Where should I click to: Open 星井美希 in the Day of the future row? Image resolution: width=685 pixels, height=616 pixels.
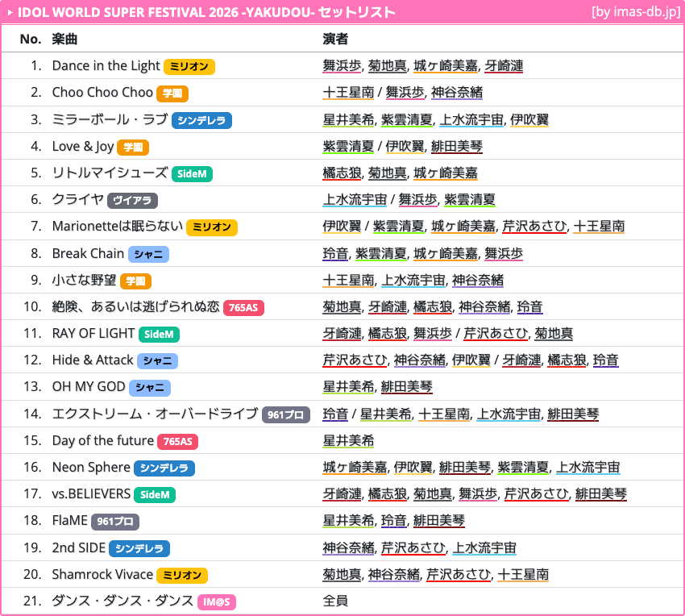tap(349, 440)
